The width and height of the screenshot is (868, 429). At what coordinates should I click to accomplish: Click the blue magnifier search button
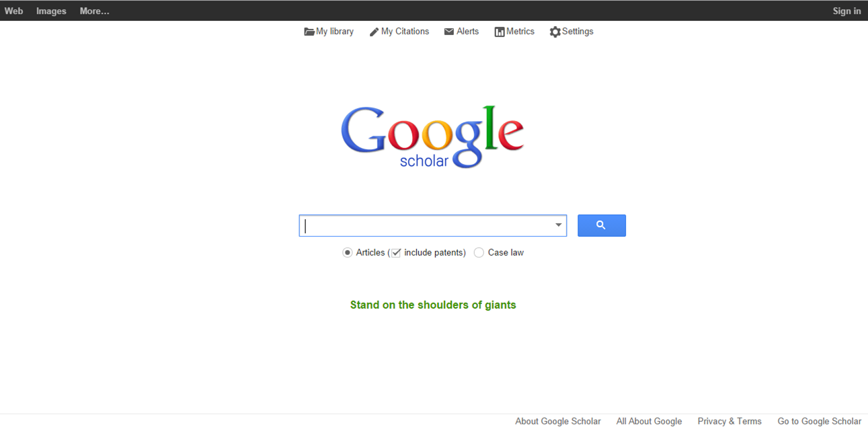point(602,225)
